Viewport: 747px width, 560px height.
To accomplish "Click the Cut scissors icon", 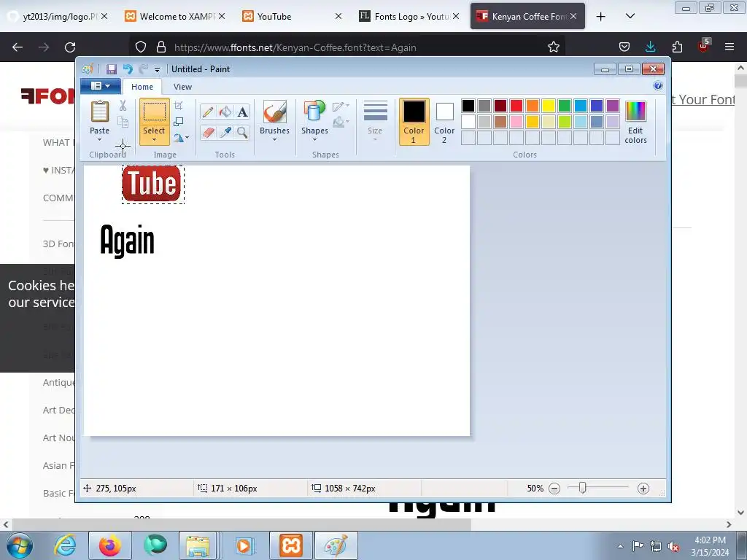I will pyautogui.click(x=123, y=105).
